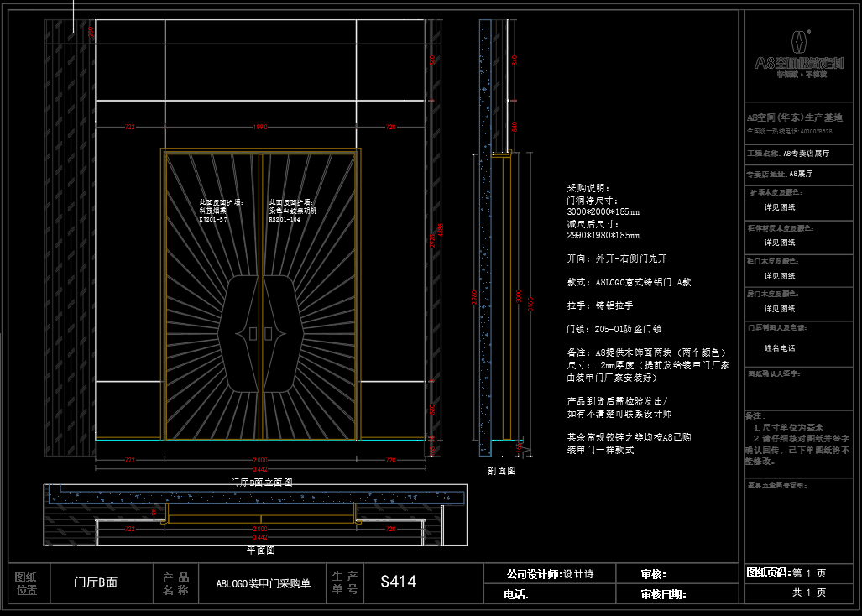Image resolution: width=862 pixels, height=616 pixels.
Task: Select the left door handle rectangle
Action: click(x=254, y=333)
